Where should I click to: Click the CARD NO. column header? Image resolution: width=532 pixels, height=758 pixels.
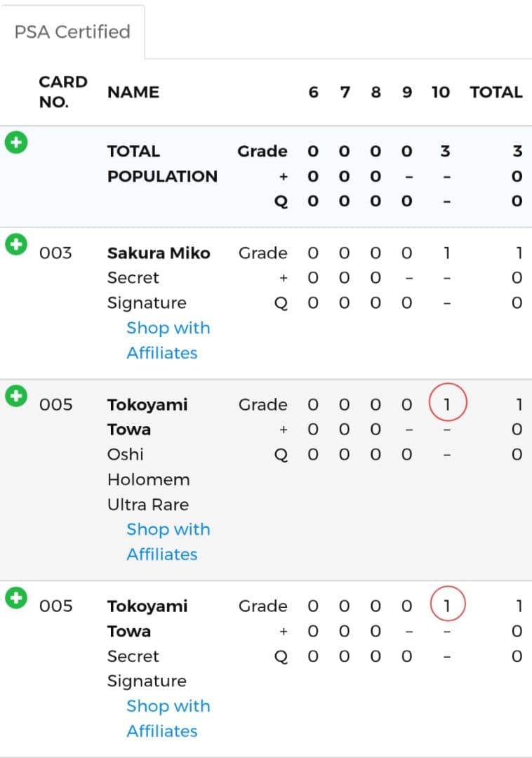pyautogui.click(x=63, y=92)
